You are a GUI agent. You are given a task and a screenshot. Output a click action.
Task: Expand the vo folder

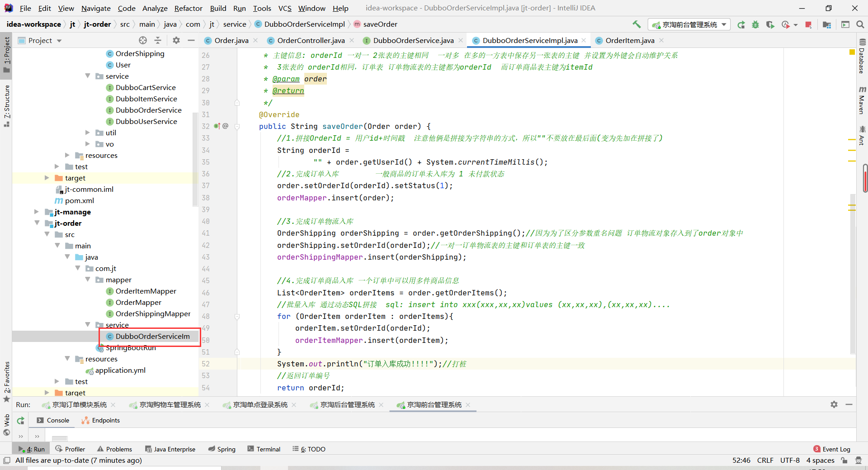click(88, 144)
